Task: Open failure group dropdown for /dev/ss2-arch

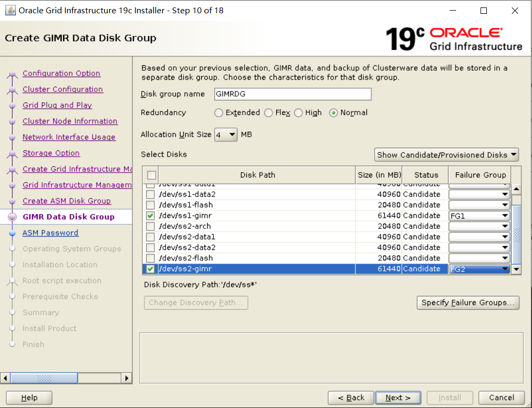Action: (x=479, y=226)
